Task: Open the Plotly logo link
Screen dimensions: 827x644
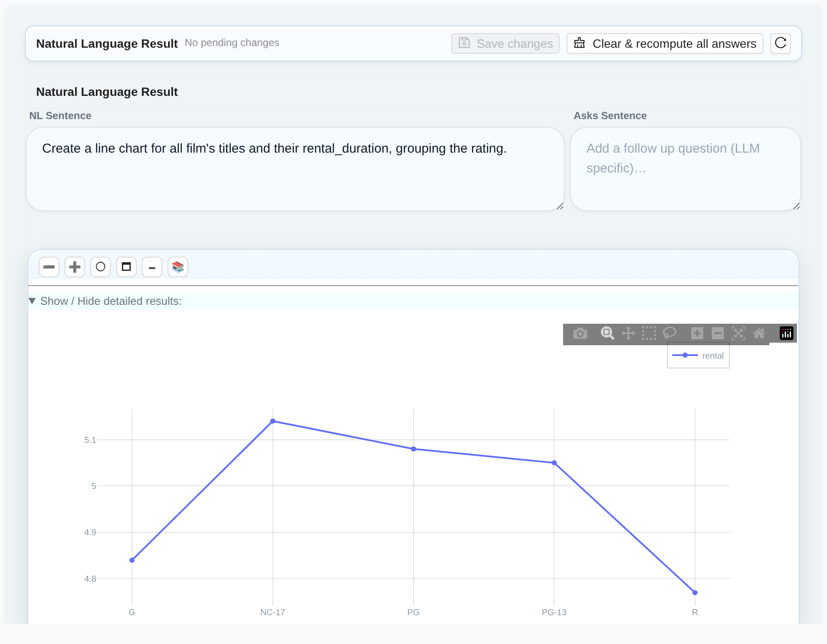Action: click(787, 333)
